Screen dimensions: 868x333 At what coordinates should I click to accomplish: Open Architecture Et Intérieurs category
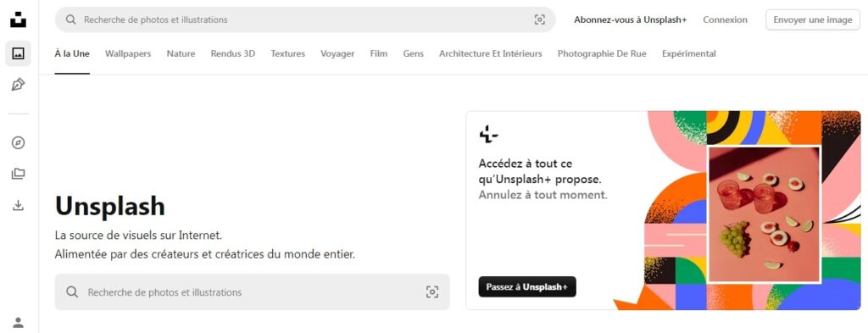[x=491, y=53]
